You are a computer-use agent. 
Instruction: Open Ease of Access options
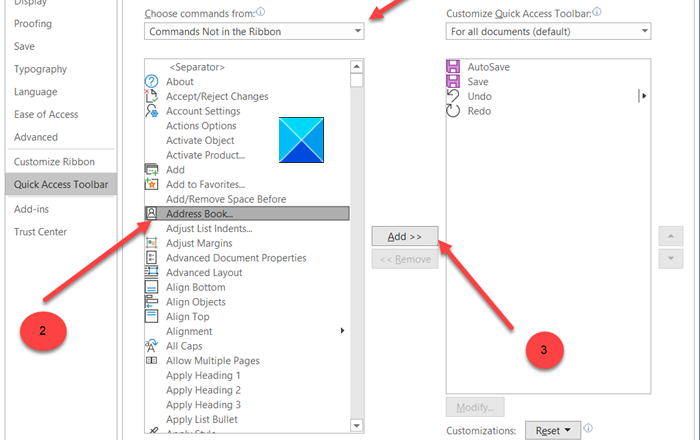[46, 114]
